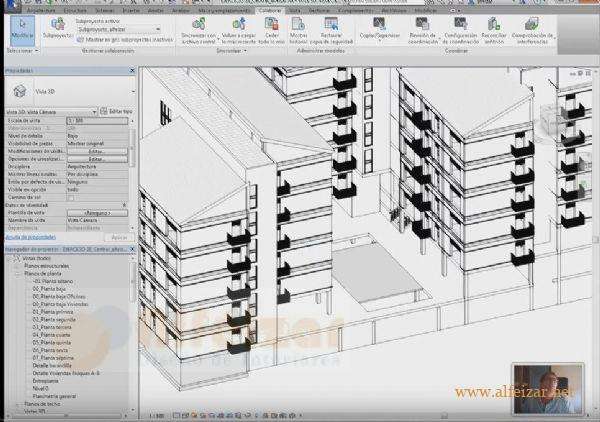Viewport: 600px width, 422px height.
Task: Click Editar for Opciones de visualización
Action: click(98, 159)
